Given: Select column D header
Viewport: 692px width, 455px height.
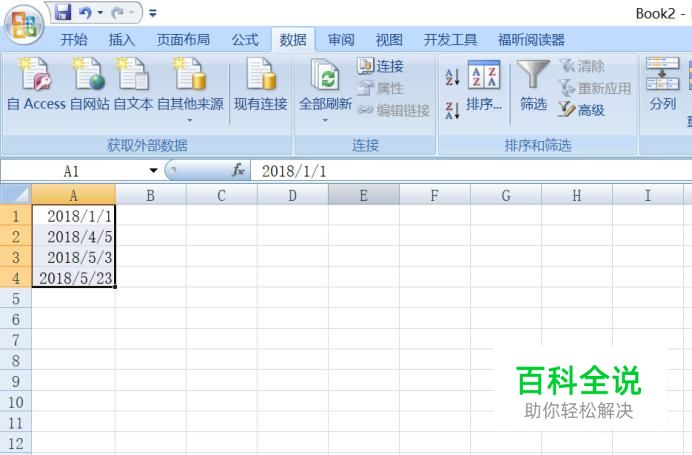Looking at the screenshot, I should pos(293,195).
